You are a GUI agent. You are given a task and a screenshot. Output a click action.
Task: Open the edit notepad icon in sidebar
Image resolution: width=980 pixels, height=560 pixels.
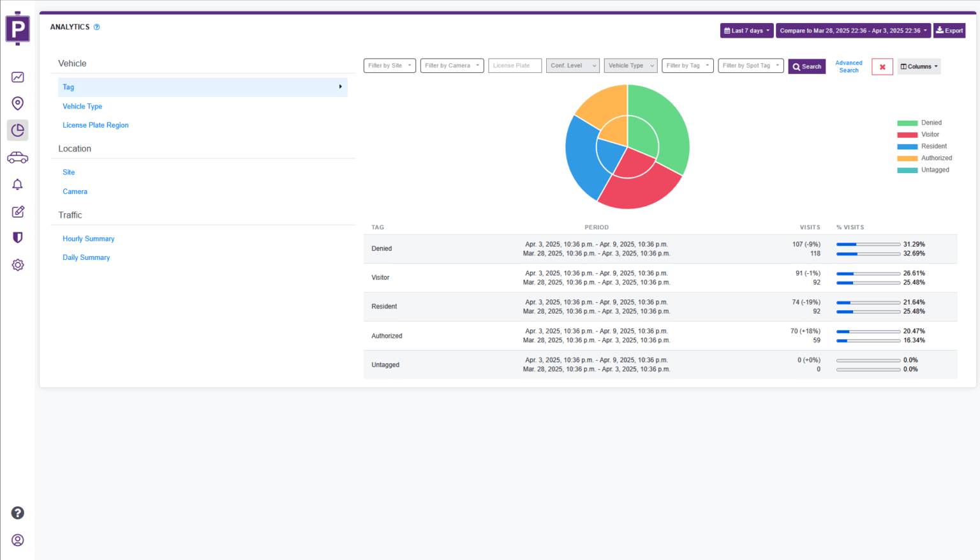(x=18, y=211)
